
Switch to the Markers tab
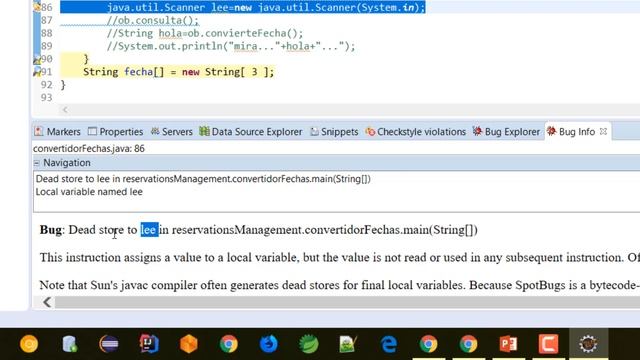(58, 132)
